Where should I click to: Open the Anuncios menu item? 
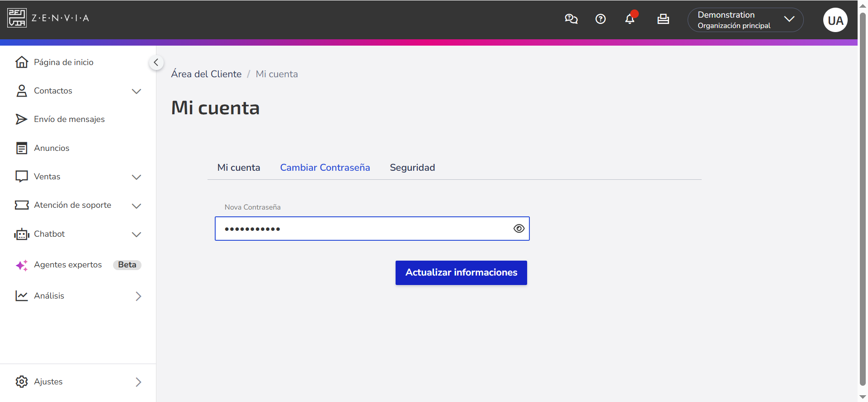tap(52, 148)
